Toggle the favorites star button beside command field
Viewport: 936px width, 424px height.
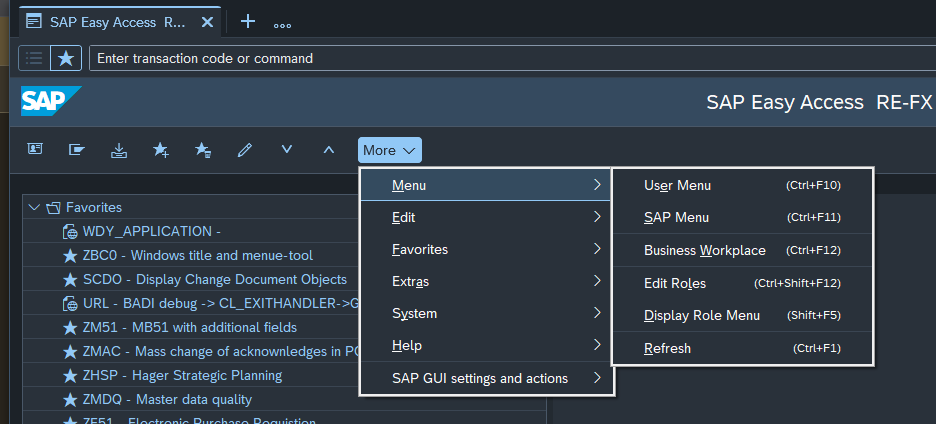tap(66, 58)
